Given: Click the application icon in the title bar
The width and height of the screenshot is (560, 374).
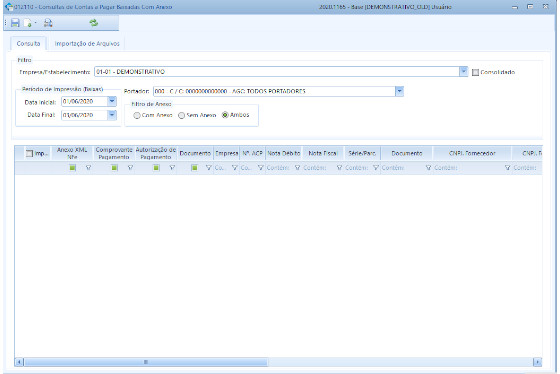Looking at the screenshot, I should (x=9, y=6).
